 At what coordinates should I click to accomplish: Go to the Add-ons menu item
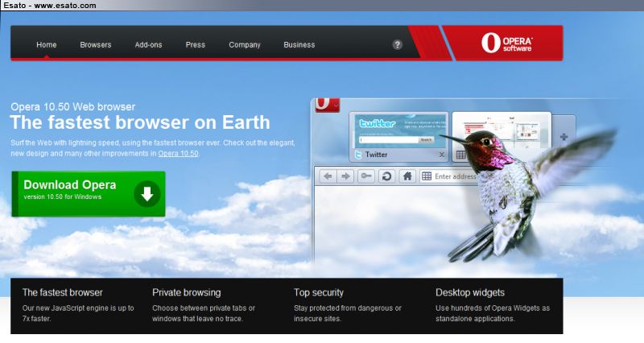pos(148,45)
